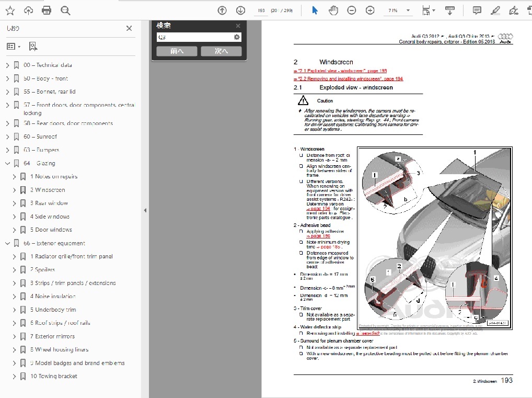532x398 pixels.
Task: Open bookmark panel options menu icon
Action: 14,46
